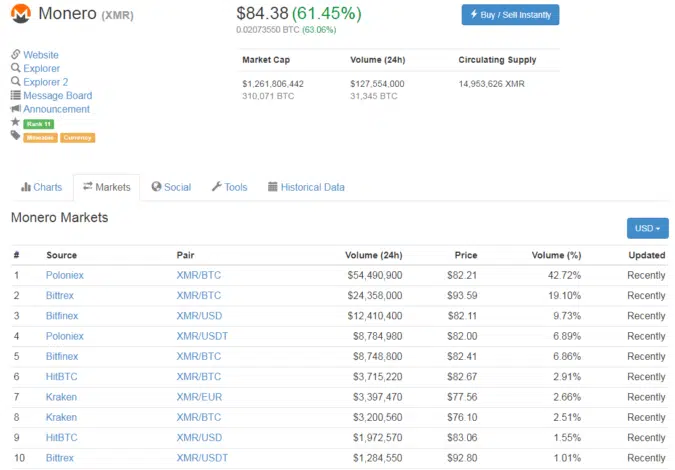Open Kraken source in row 7
675x470 pixels.
tap(62, 397)
